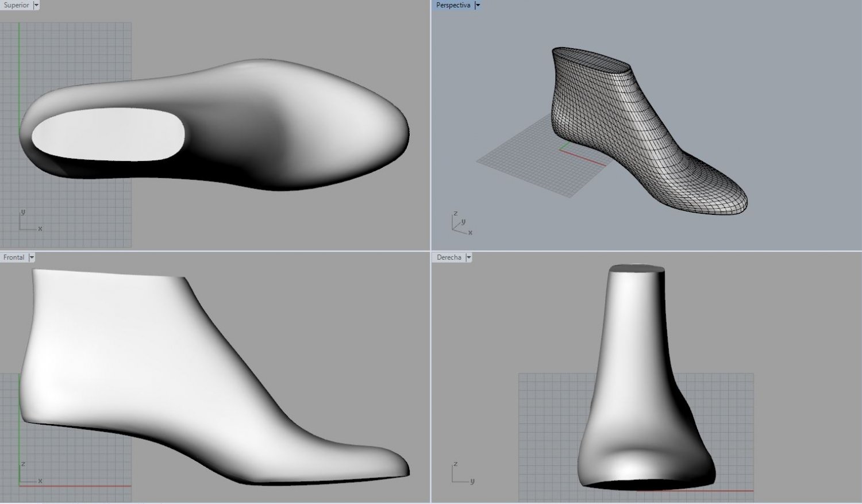The image size is (862, 504).
Task: Click the z axis indicator in Derecha viewport
Action: tap(456, 463)
